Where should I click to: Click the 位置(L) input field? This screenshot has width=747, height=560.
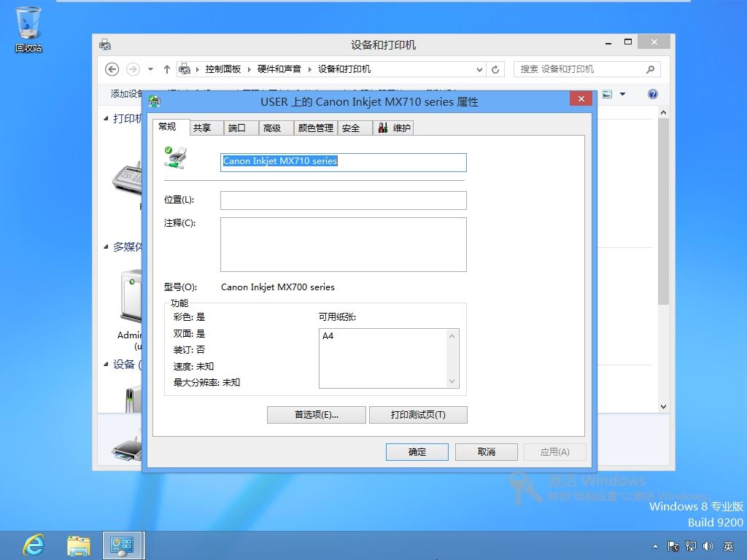click(x=344, y=201)
